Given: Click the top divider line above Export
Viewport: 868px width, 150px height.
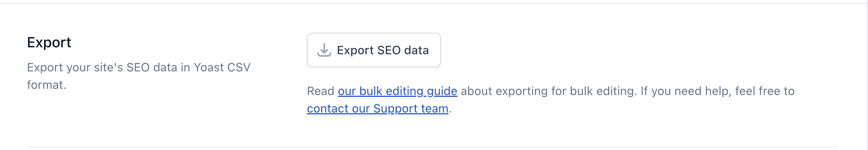Looking at the screenshot, I should (x=433, y=3).
